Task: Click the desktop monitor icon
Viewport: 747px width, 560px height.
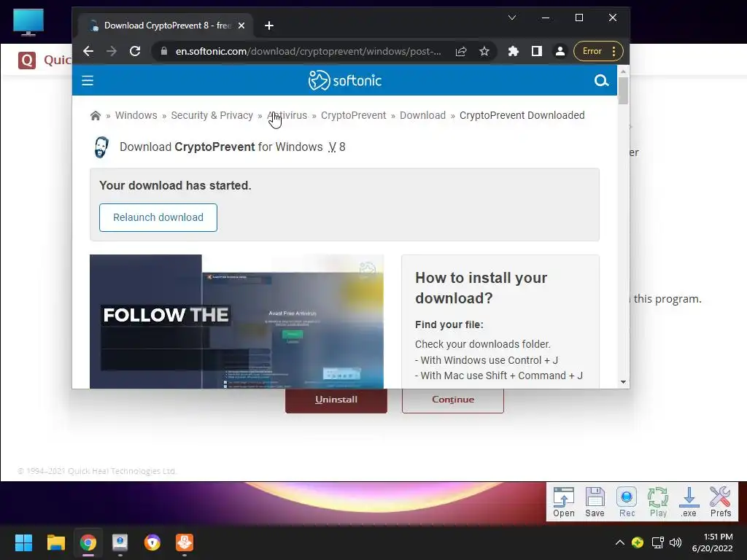Action: (x=28, y=23)
